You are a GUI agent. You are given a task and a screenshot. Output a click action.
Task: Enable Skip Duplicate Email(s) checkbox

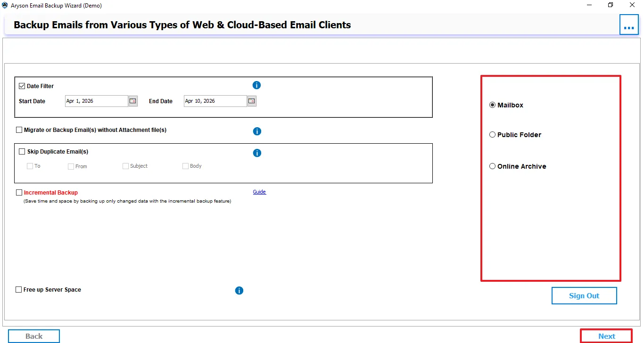point(22,152)
